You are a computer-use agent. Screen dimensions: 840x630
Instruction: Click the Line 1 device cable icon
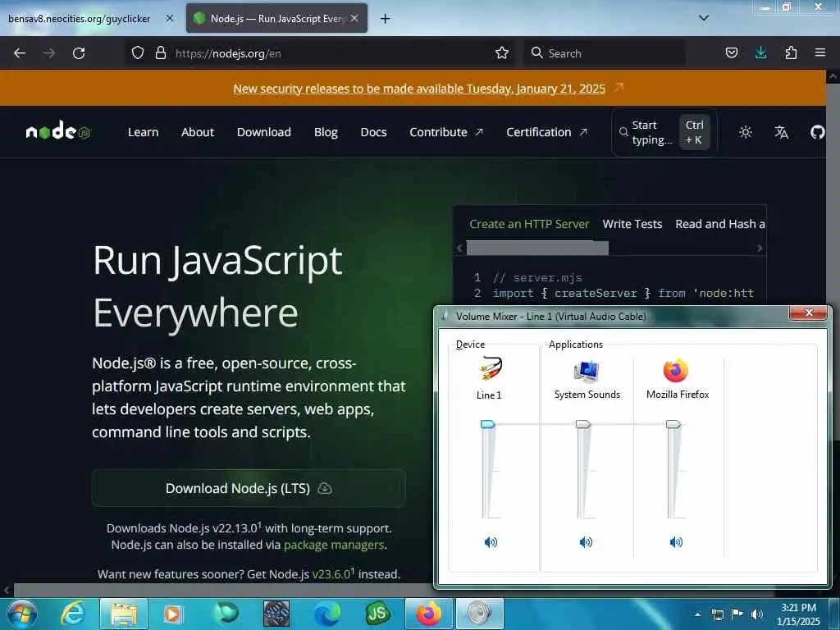pyautogui.click(x=491, y=368)
